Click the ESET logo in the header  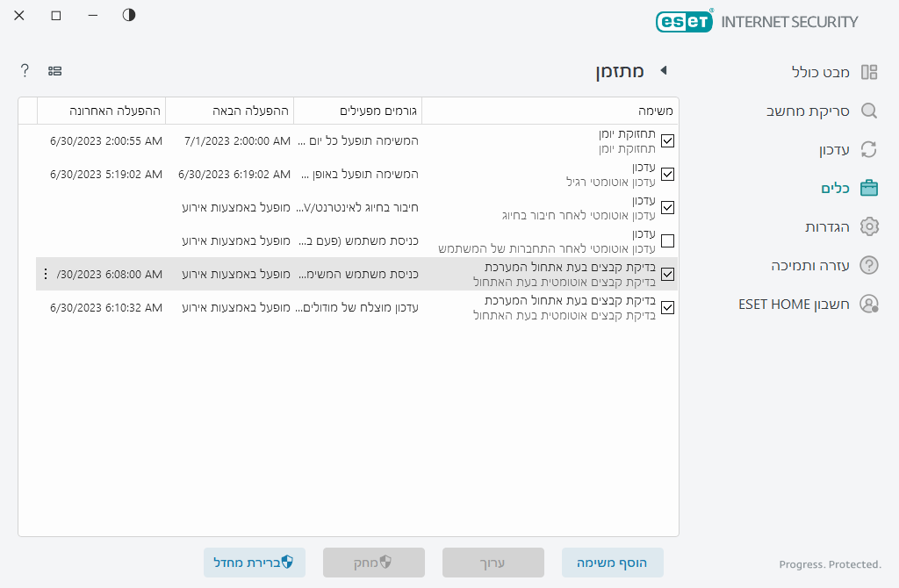(685, 20)
